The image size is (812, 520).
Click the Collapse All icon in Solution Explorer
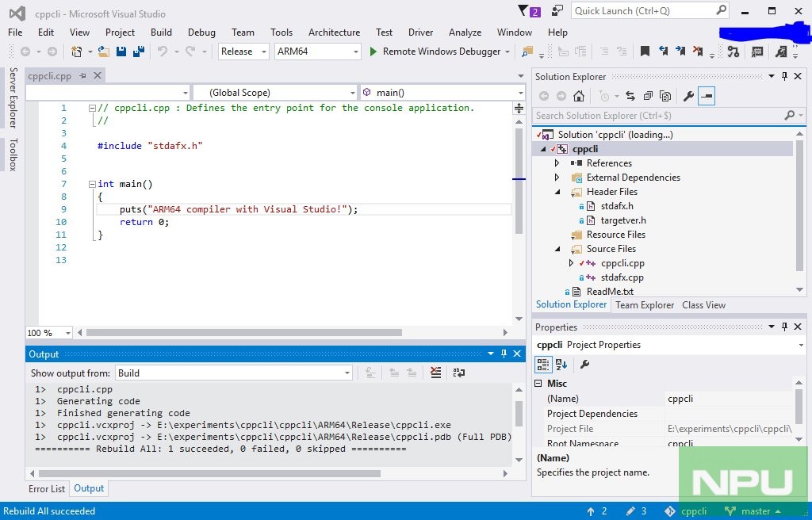[x=648, y=97]
